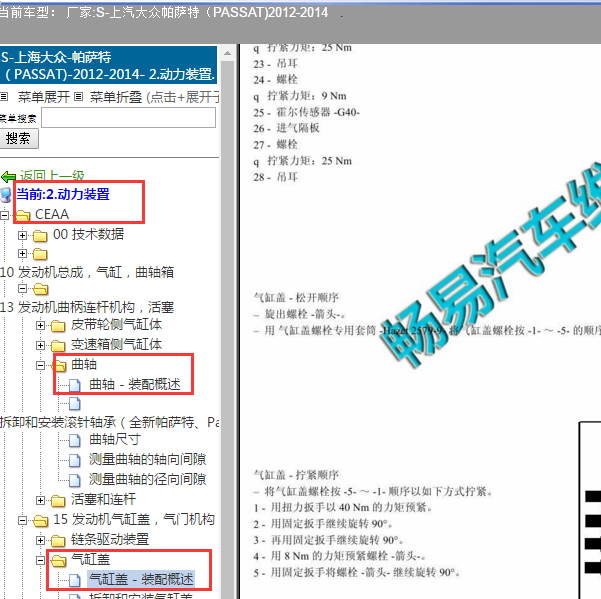Click the 菜单展开 list icon
The width and height of the screenshot is (601, 599).
(4, 97)
